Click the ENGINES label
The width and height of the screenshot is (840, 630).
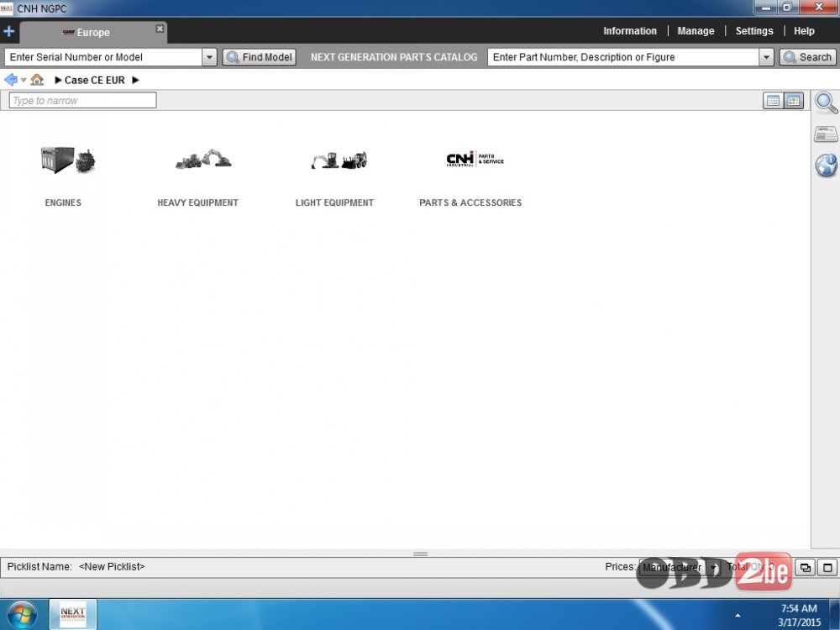[x=63, y=202]
